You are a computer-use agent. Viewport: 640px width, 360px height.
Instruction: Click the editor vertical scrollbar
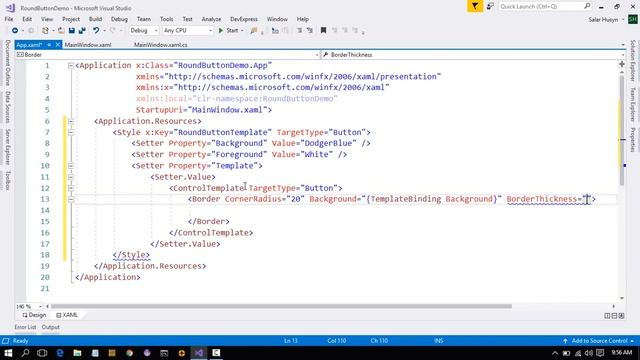[622, 131]
